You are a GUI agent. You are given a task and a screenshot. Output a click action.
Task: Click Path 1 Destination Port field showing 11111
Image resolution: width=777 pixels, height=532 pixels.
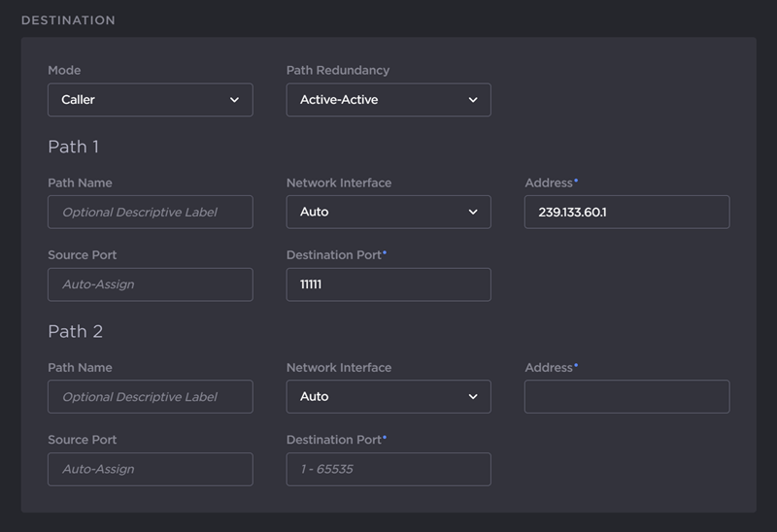388,284
